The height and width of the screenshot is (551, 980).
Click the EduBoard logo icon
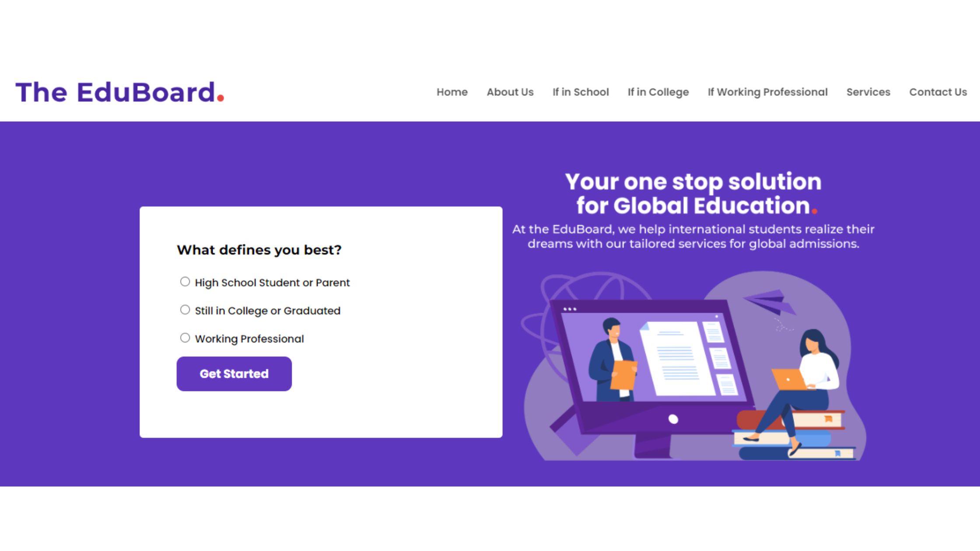pos(120,92)
